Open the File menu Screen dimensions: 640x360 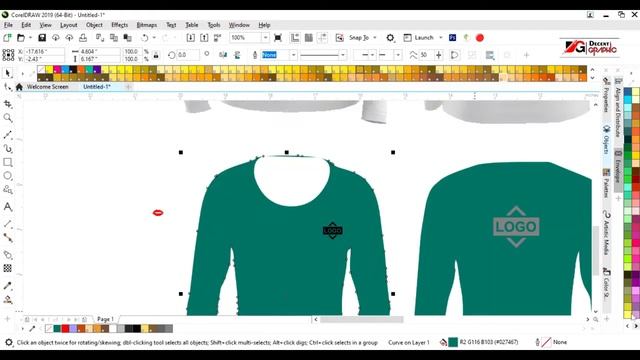click(x=8, y=25)
